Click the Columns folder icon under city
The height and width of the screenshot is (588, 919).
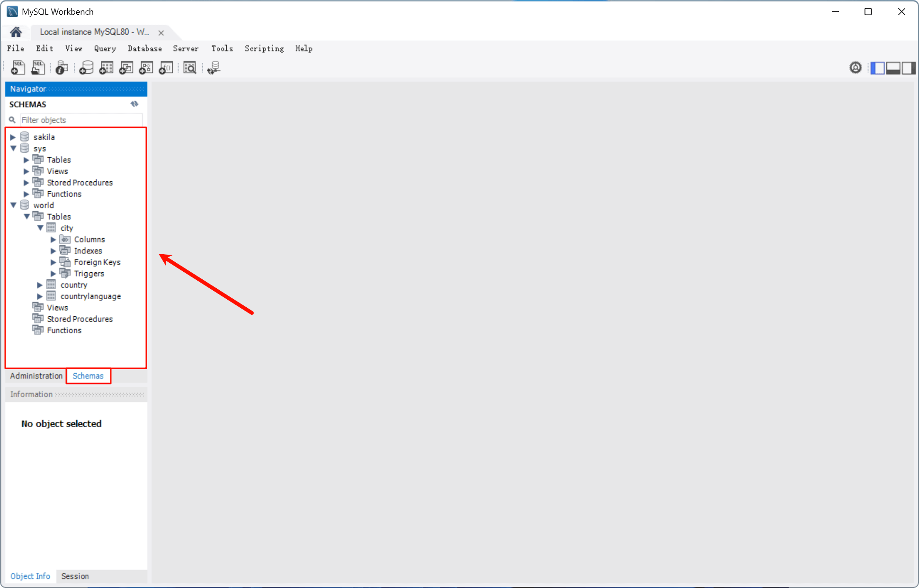tap(65, 239)
